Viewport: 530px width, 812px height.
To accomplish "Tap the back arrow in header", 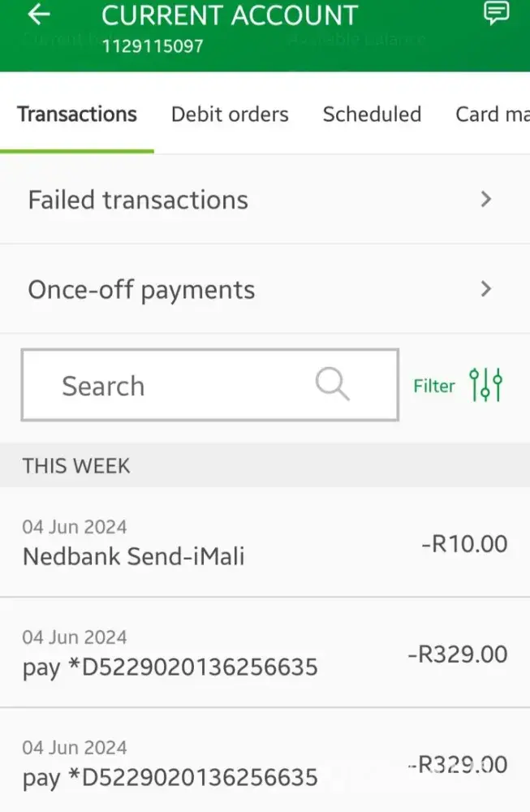I will 38,15.
